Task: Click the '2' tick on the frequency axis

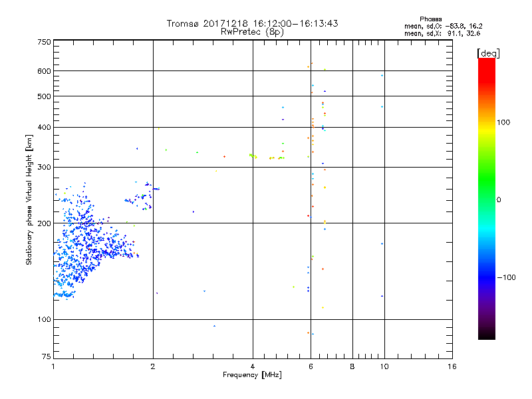Action: [x=153, y=366]
